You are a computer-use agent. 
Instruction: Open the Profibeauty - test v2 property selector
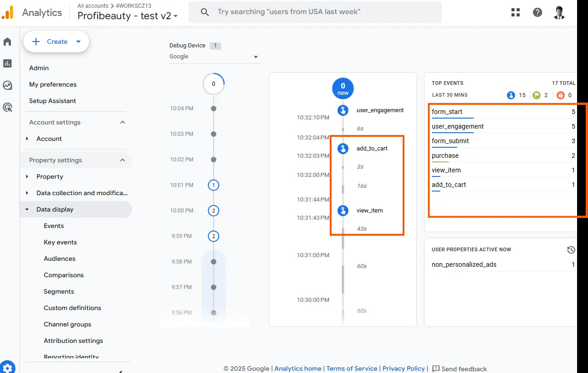point(128,16)
